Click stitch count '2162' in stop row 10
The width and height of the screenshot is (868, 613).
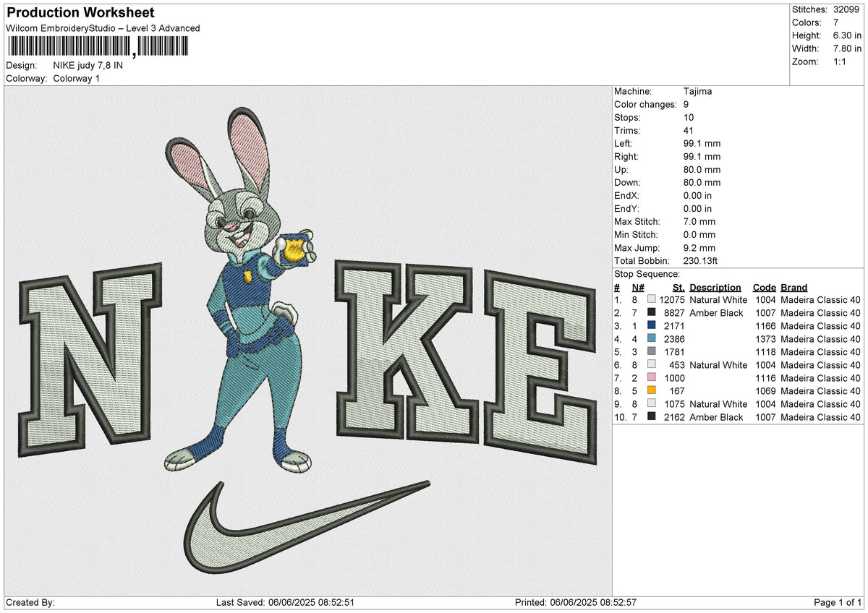(674, 417)
